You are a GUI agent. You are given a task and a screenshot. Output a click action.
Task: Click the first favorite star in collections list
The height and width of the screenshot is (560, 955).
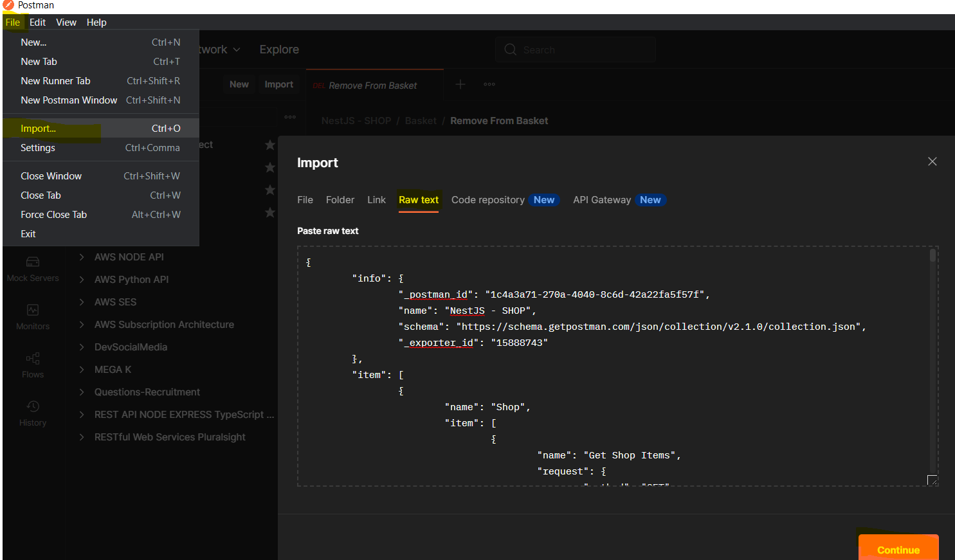point(270,145)
